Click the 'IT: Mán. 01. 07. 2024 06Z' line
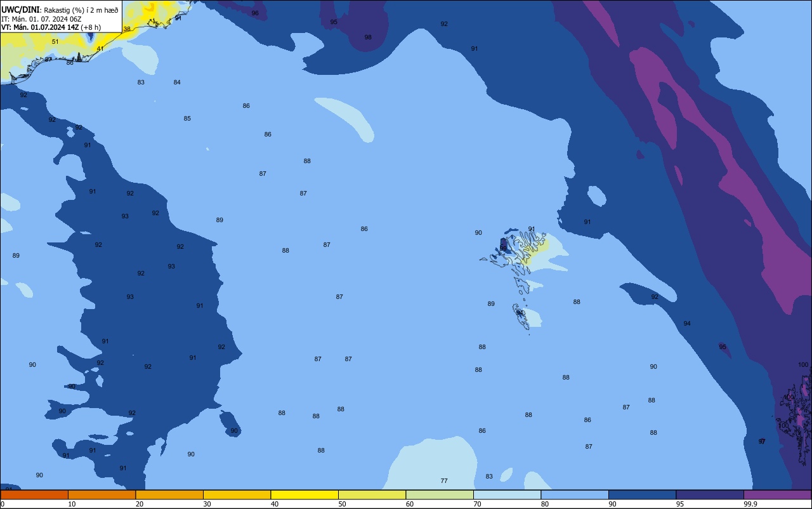812x509 pixels. click(43, 18)
